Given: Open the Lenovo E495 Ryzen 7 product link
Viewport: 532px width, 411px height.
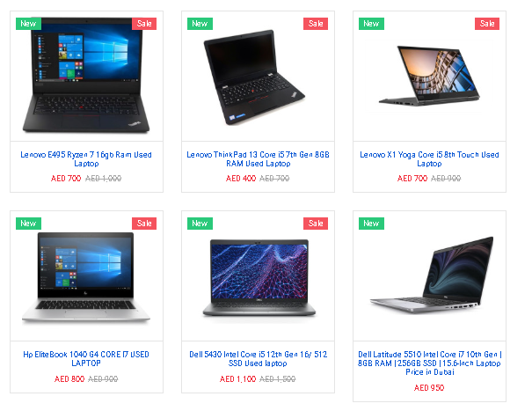Looking at the screenshot, I should [86, 159].
